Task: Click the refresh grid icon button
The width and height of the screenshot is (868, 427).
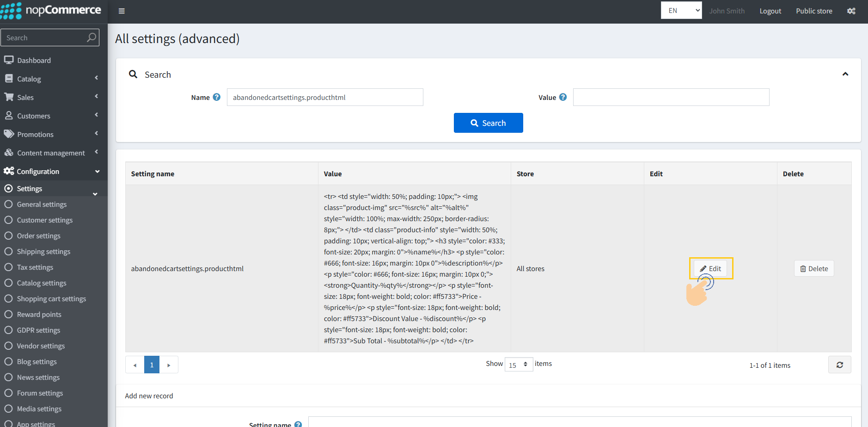Action: pos(839,365)
